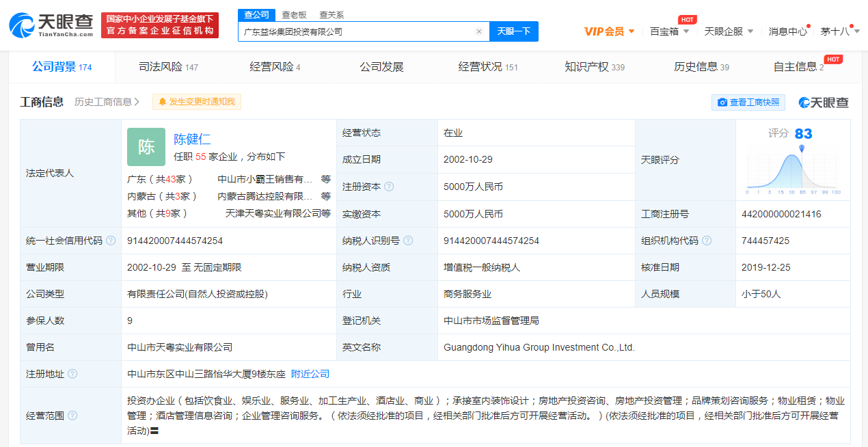Click the 查看工商快照 button
The width and height of the screenshot is (868, 447).
tap(748, 103)
